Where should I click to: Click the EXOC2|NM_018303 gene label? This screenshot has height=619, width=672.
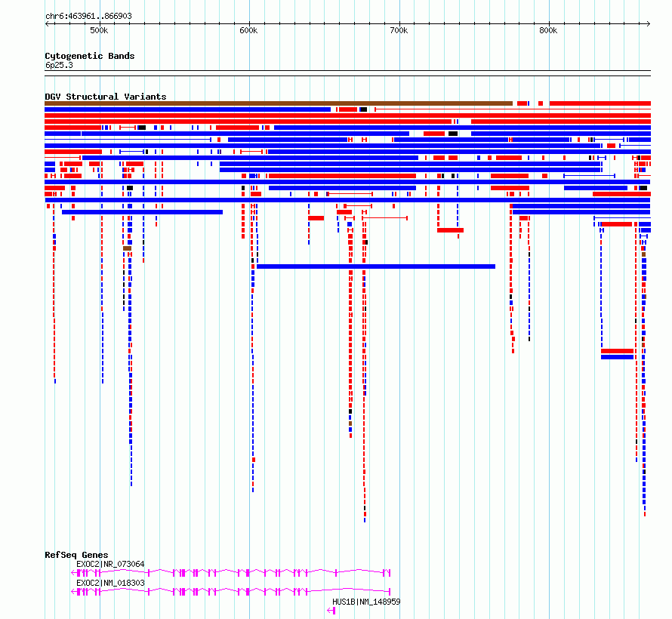(110, 583)
